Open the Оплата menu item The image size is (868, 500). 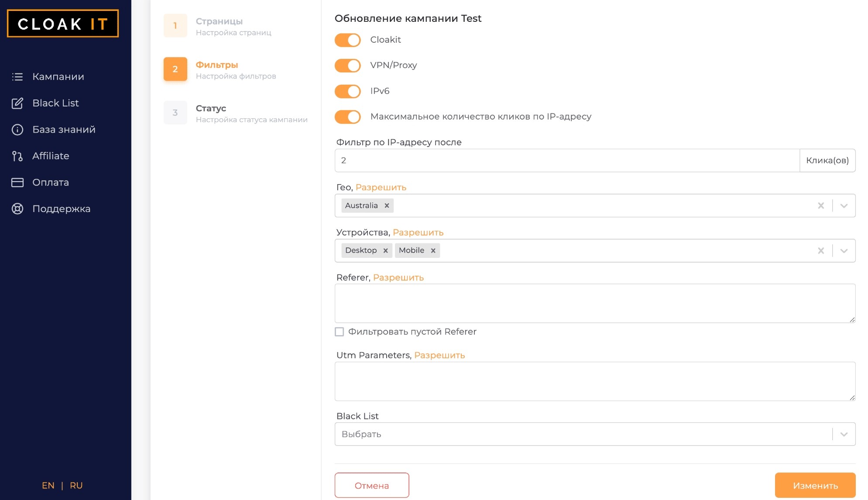[51, 182]
